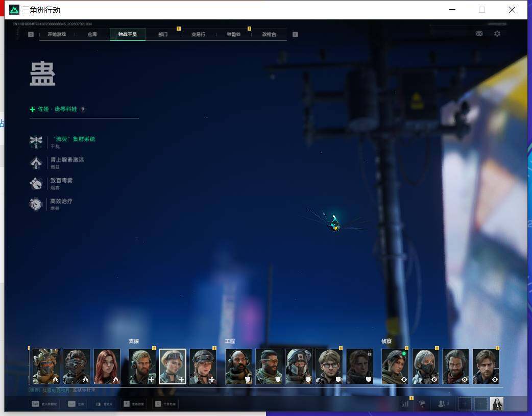
Task: Click second empty squad invite slot
Action: pyautogui.click(x=480, y=404)
